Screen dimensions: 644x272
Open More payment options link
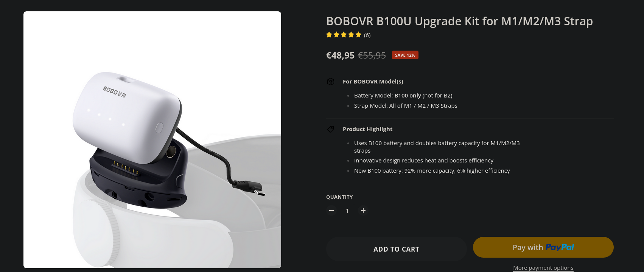point(543,268)
